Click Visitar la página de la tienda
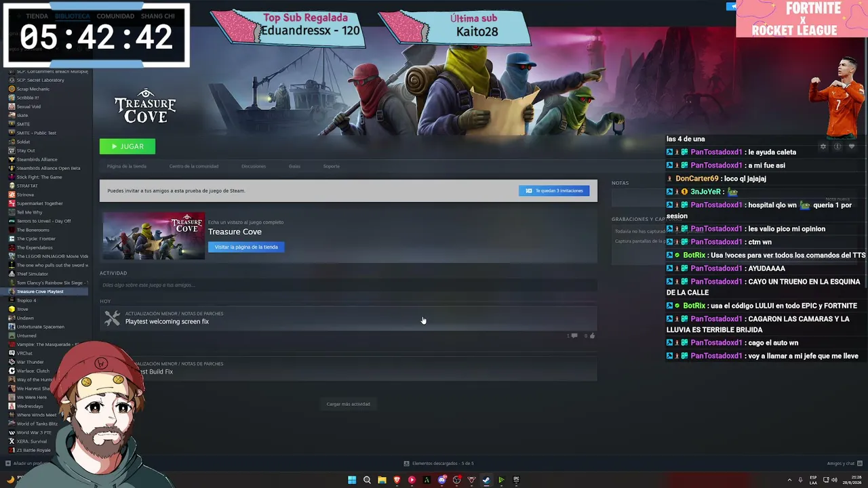 click(x=246, y=247)
